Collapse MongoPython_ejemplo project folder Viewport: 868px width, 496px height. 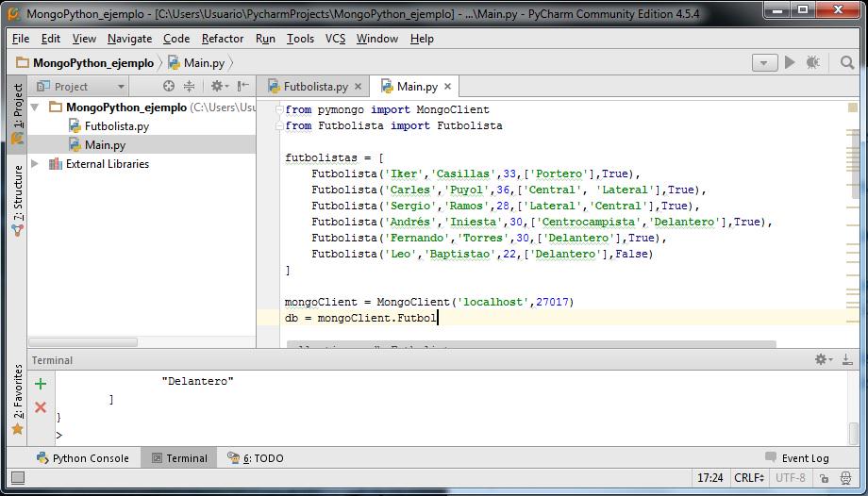36,107
